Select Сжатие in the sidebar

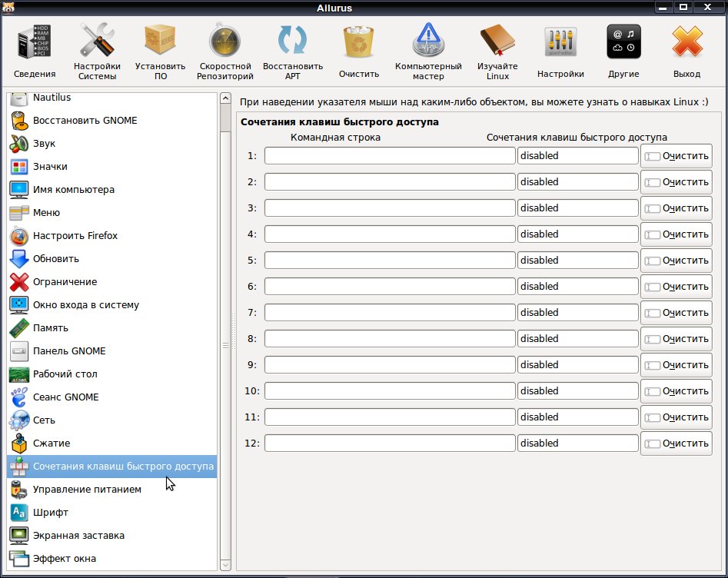click(x=112, y=443)
